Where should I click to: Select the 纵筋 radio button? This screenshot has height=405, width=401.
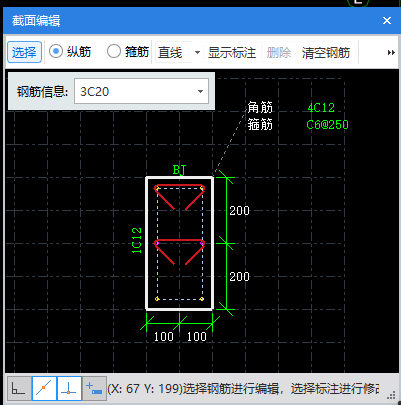click(x=56, y=52)
